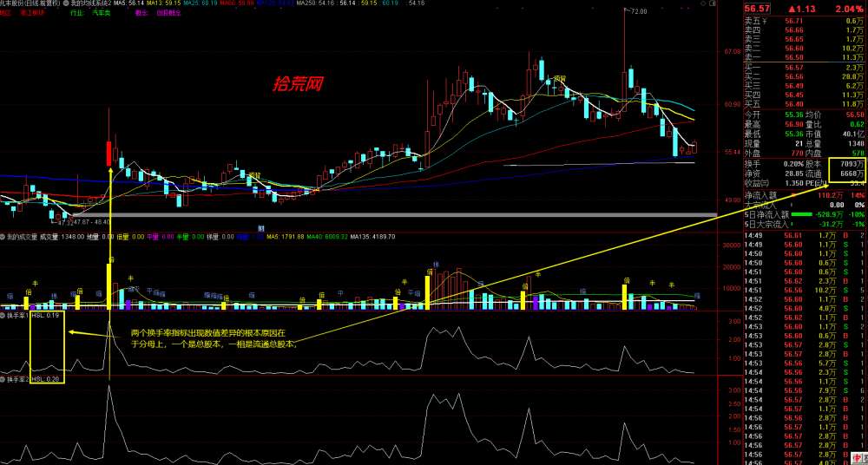
Task: Click the 72.00 high price marker
Action: 637,10
